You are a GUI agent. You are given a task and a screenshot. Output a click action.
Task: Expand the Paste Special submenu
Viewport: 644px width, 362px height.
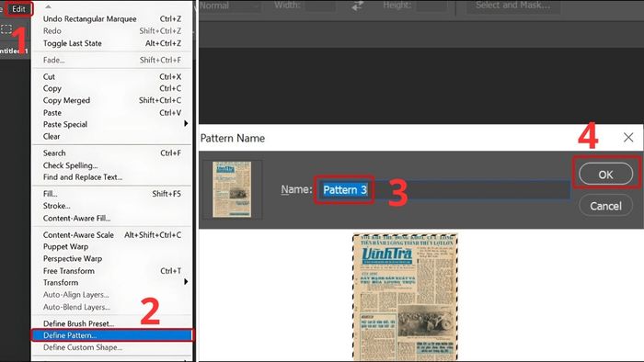[x=111, y=124]
